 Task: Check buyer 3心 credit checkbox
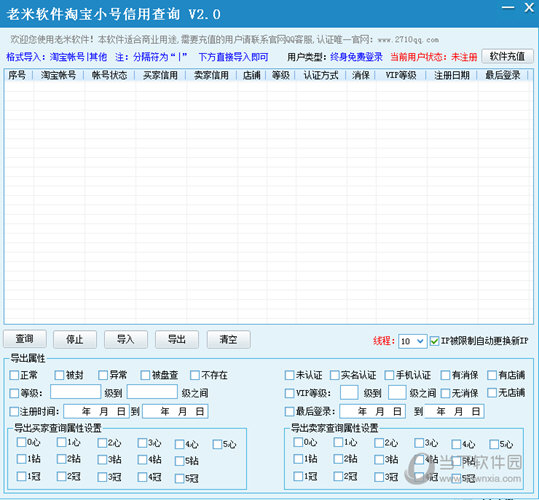[x=142, y=443]
